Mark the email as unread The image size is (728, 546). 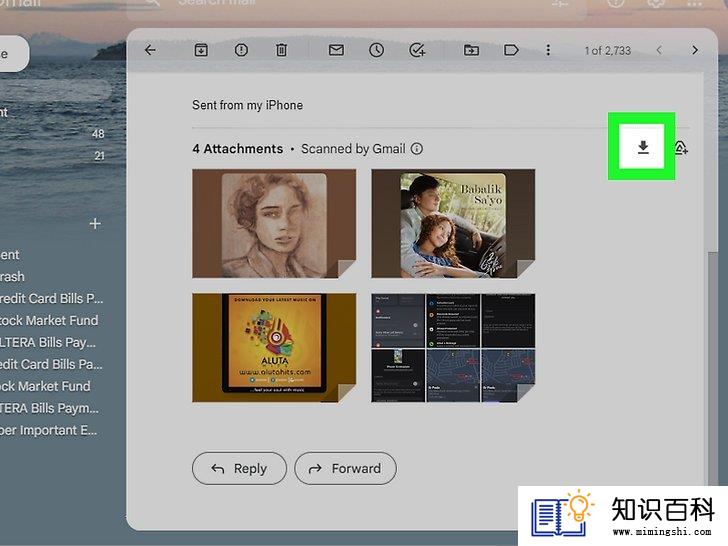pos(336,50)
